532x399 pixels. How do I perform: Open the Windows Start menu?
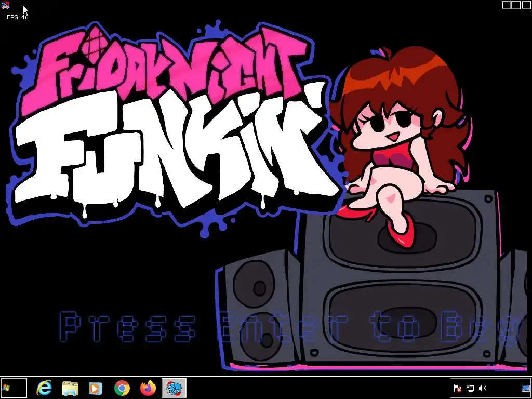[x=14, y=388]
